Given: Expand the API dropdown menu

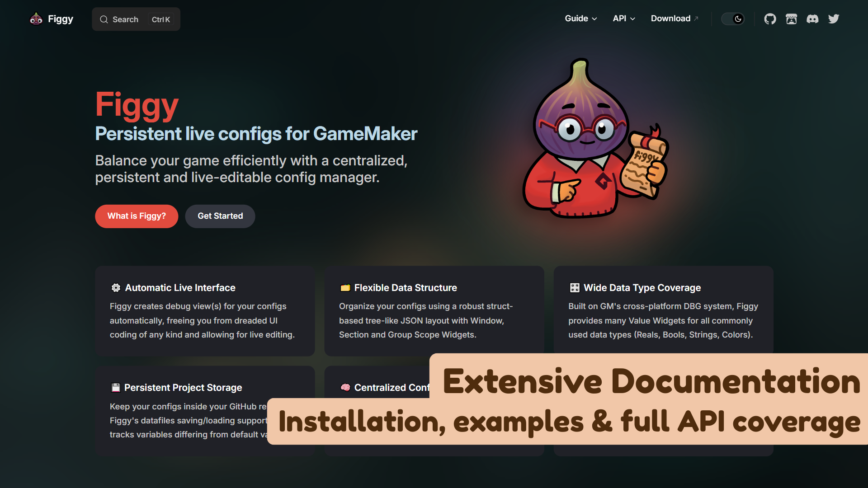Looking at the screenshot, I should (x=624, y=19).
